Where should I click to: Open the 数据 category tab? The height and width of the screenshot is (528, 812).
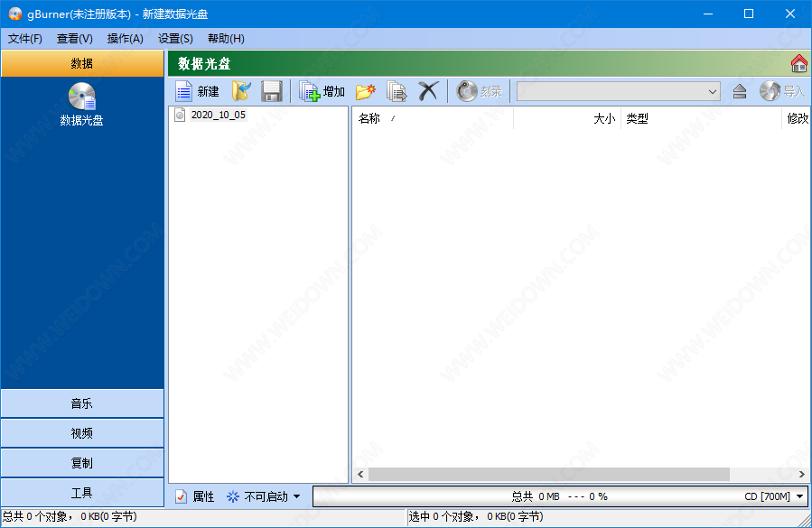coord(82,63)
